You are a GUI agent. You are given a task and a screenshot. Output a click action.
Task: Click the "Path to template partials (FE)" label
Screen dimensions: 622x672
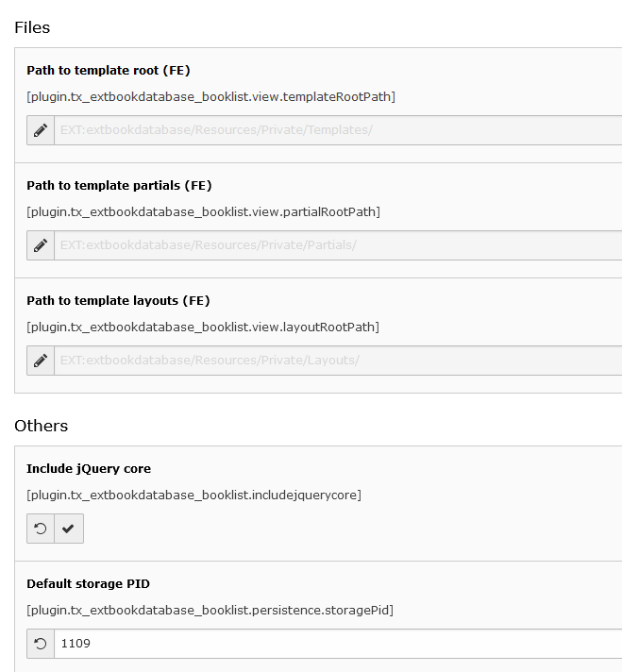click(x=119, y=186)
